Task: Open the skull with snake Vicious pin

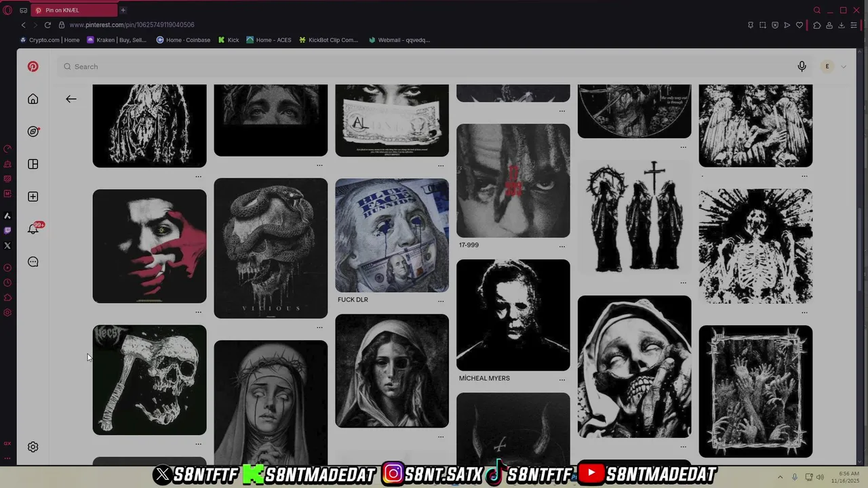Action: pos(271,248)
